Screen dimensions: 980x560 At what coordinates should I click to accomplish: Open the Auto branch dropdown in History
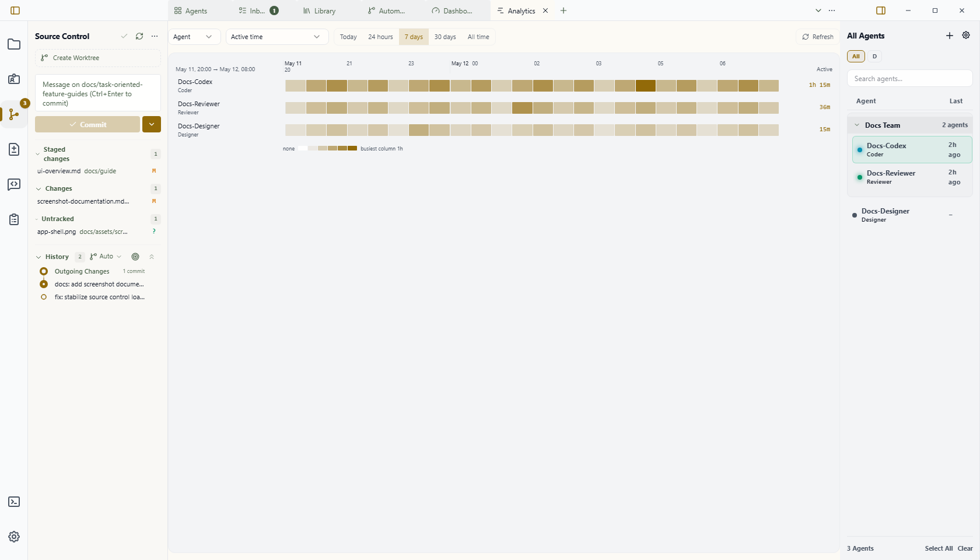coord(106,257)
